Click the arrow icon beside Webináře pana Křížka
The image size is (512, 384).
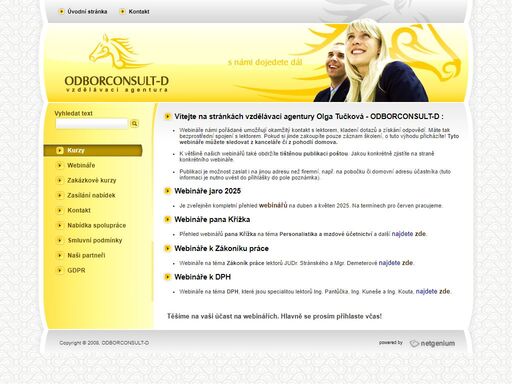click(167, 220)
